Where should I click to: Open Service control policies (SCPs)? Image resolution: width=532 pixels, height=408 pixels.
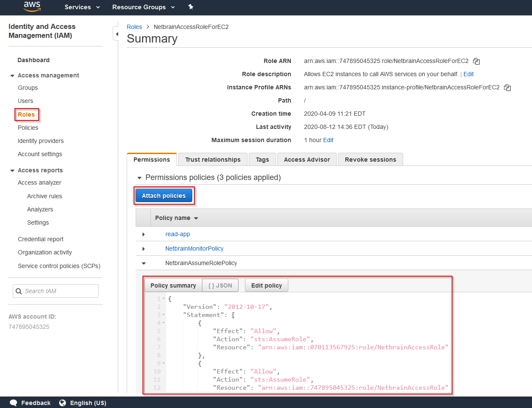coord(59,266)
